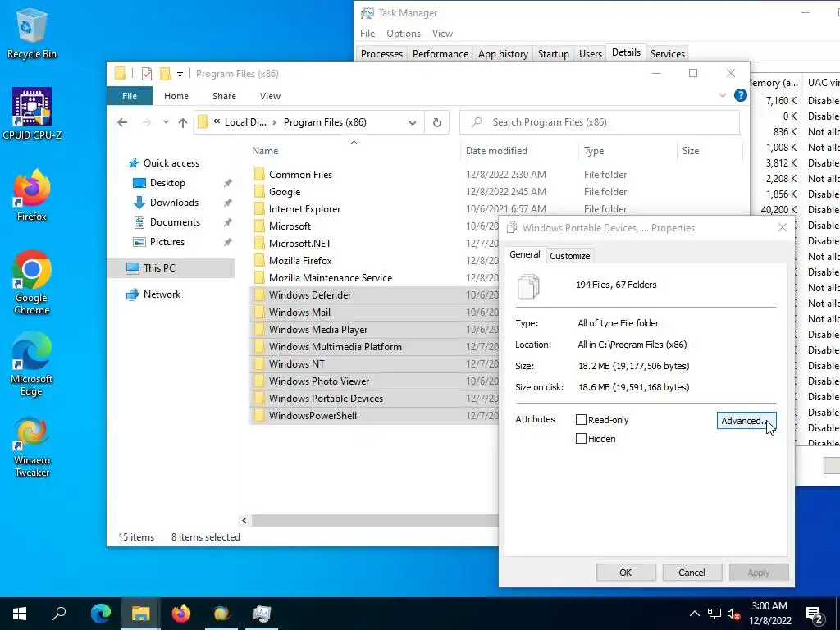840x630 pixels.
Task: Go back in File Explorer
Action: (x=122, y=122)
